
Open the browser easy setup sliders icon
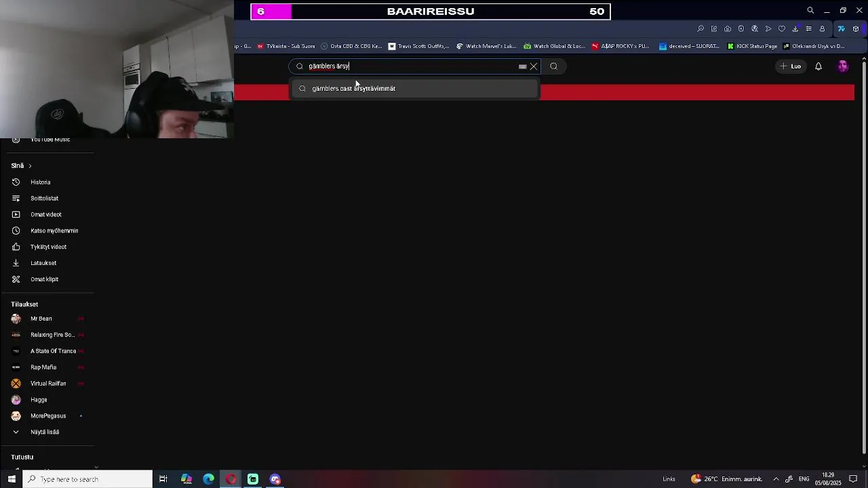point(809,29)
